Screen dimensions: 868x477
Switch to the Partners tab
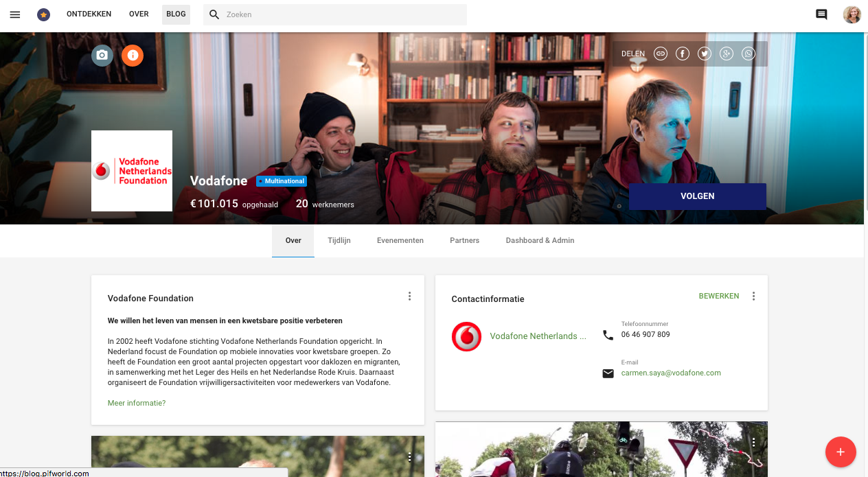coord(465,241)
